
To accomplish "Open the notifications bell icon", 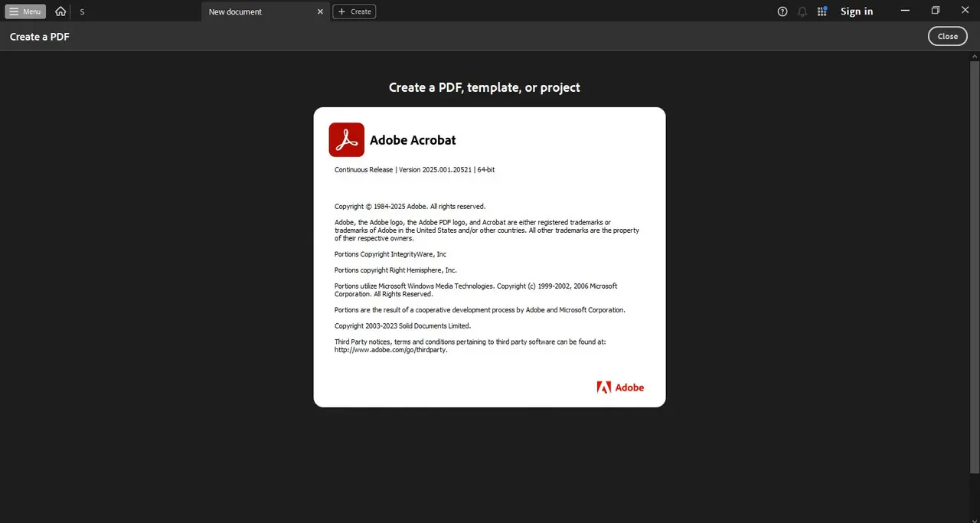I will click(802, 11).
